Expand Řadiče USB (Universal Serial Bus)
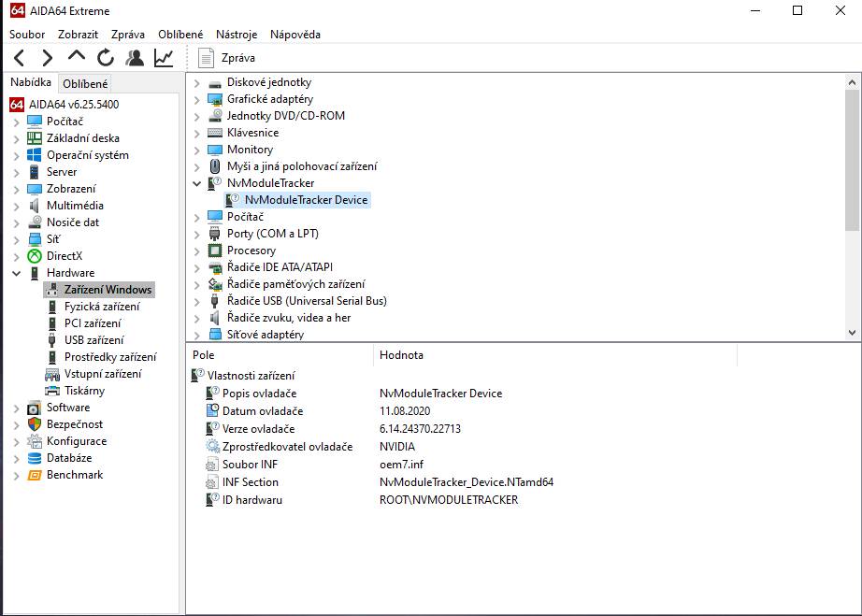Screen dimensions: 862x616 [197, 301]
